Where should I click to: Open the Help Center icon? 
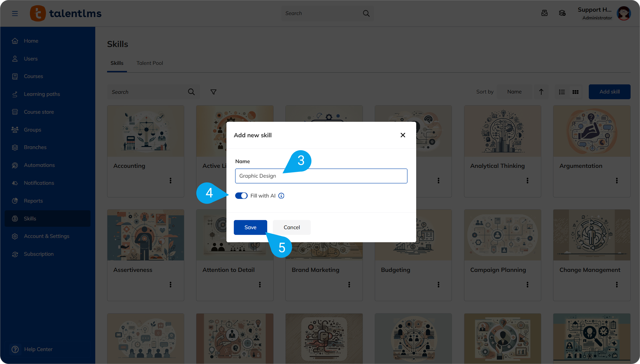click(x=15, y=349)
